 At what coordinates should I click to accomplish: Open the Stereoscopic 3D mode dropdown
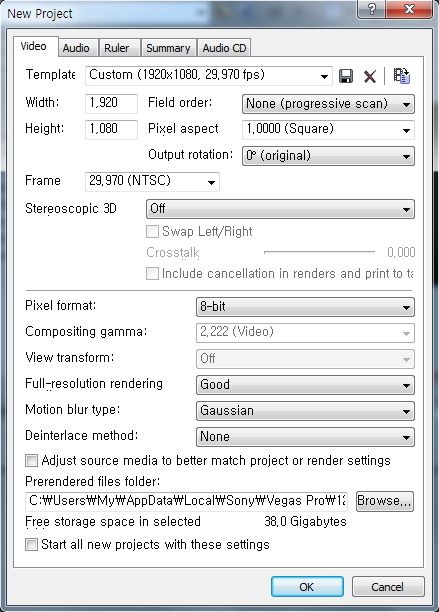[x=280, y=209]
